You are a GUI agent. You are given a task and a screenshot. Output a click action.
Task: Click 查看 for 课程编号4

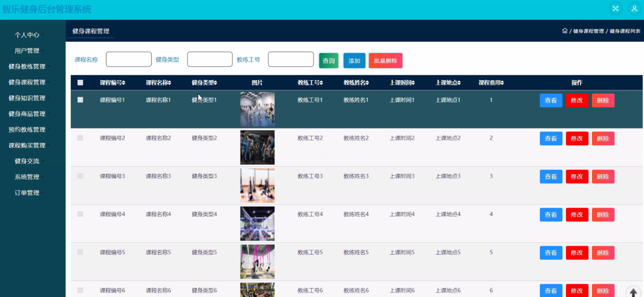point(551,215)
